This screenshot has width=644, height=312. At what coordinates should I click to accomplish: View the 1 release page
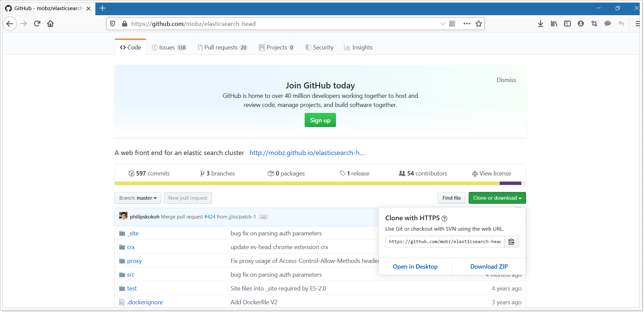[354, 173]
